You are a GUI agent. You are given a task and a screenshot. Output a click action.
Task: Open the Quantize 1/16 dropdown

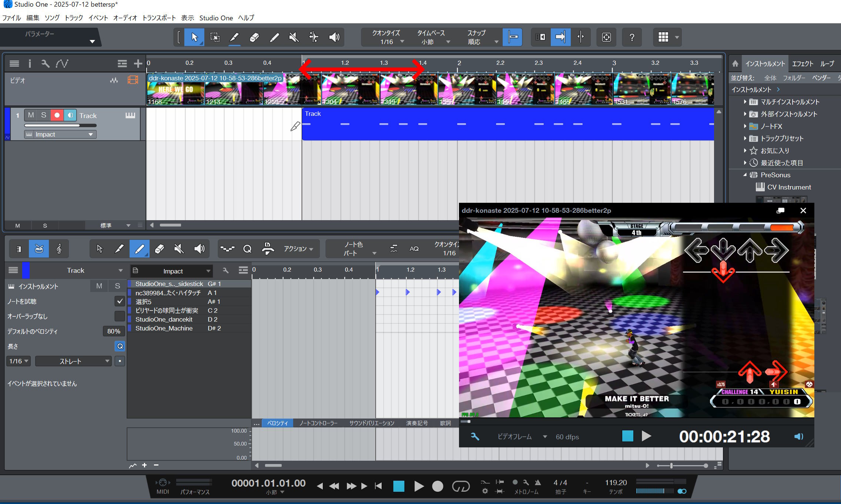[x=387, y=37]
